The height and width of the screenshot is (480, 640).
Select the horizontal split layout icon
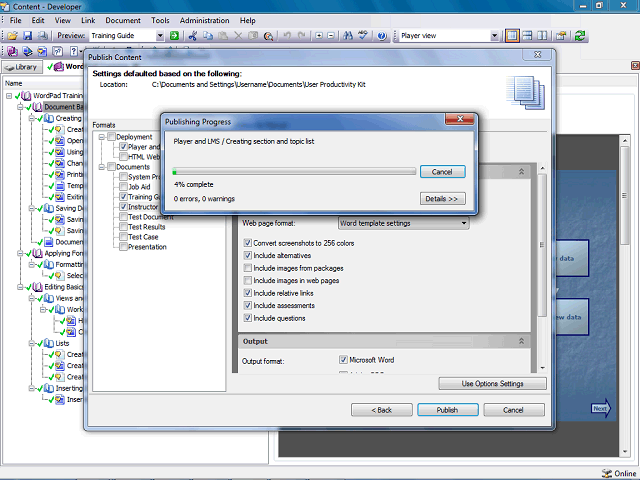527,36
